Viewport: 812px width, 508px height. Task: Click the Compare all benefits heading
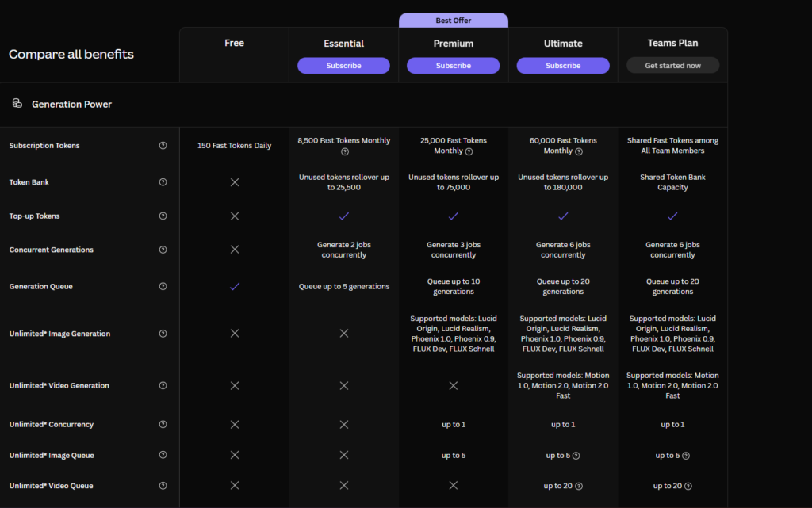coord(71,55)
